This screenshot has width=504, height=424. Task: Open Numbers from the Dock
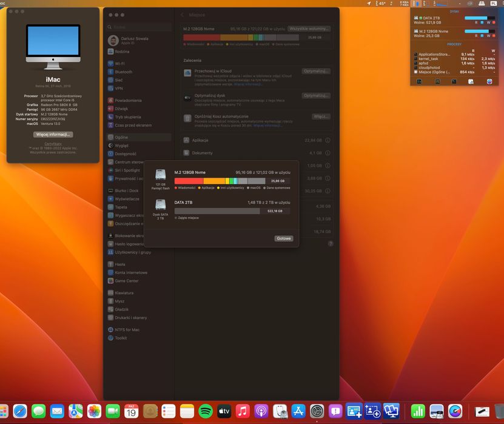[418, 411]
